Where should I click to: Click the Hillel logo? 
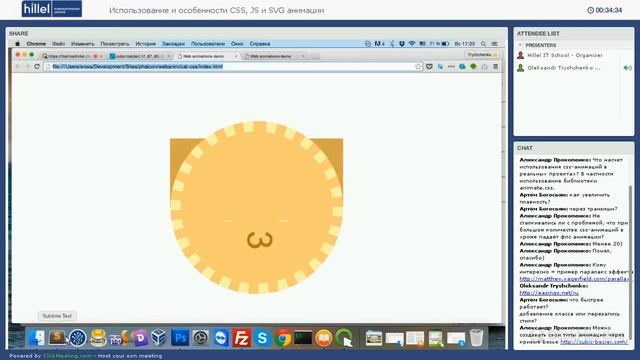[x=52, y=9]
